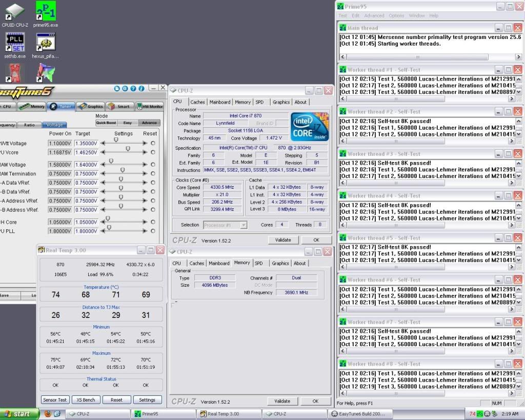Click the DRAM Voltage slider handle
Image resolution: width=525 pixels, height=420 pixels.
(x=111, y=161)
